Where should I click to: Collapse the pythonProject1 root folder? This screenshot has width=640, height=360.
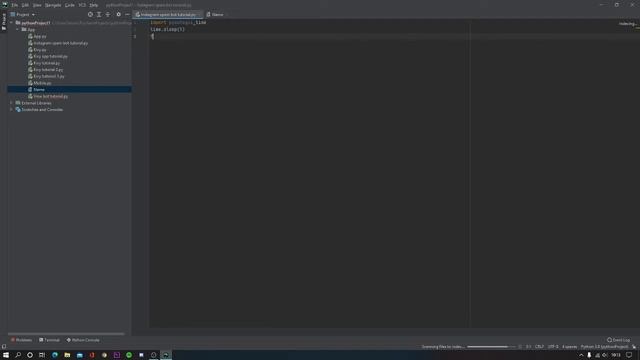point(11,23)
